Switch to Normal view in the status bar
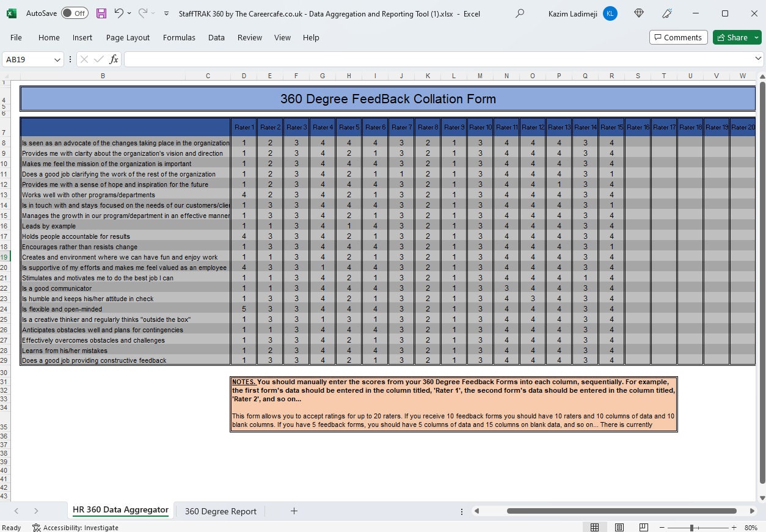The height and width of the screenshot is (532, 766). click(x=594, y=527)
